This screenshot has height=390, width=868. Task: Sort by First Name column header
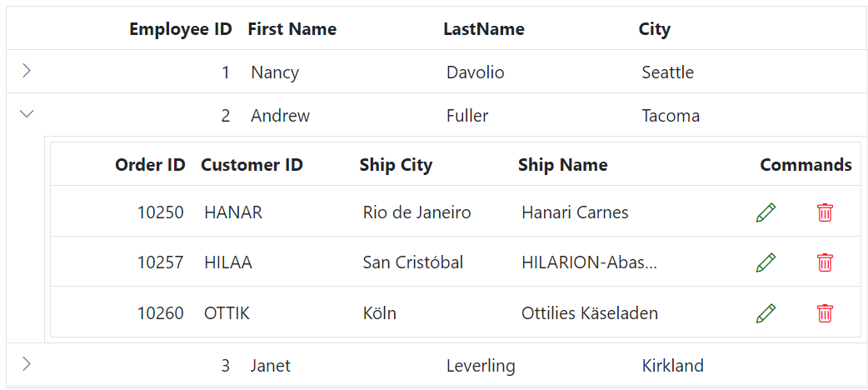(x=292, y=29)
